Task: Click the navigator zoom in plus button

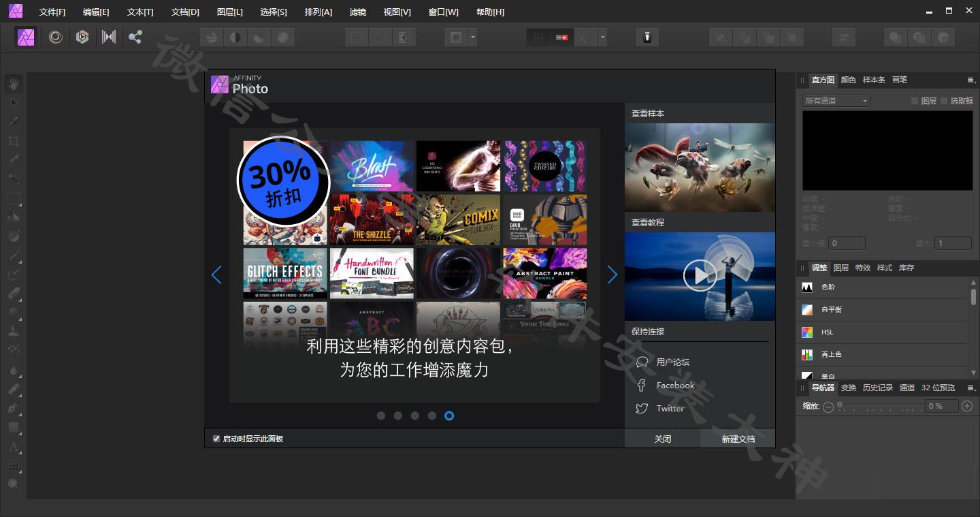Action: [967, 406]
